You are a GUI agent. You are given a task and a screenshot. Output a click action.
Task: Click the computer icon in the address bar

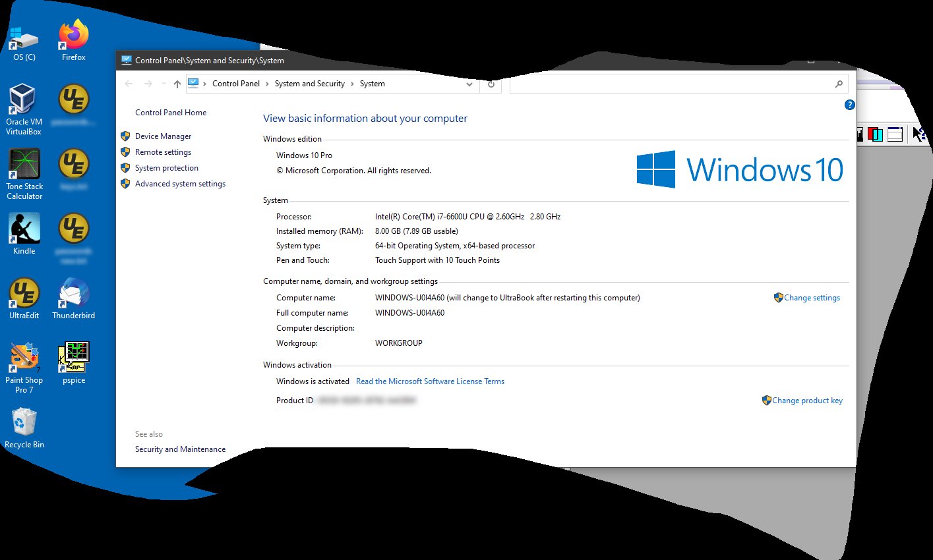[x=193, y=83]
